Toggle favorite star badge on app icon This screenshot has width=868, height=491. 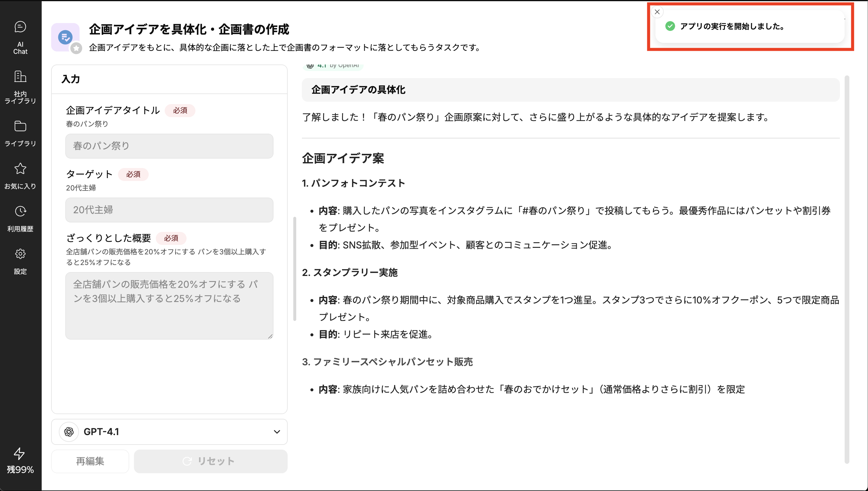pyautogui.click(x=77, y=49)
